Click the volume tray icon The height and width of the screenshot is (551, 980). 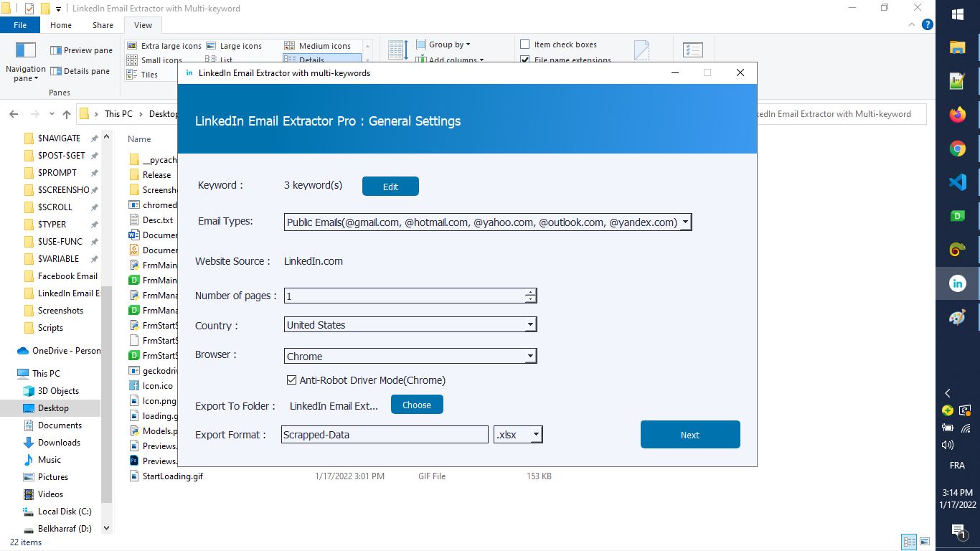coord(948,445)
